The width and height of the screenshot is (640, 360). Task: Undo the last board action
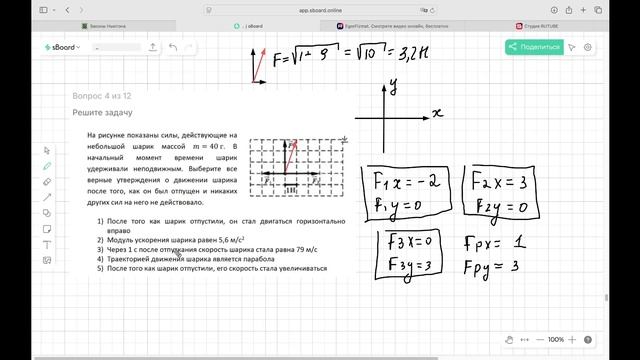(x=173, y=47)
